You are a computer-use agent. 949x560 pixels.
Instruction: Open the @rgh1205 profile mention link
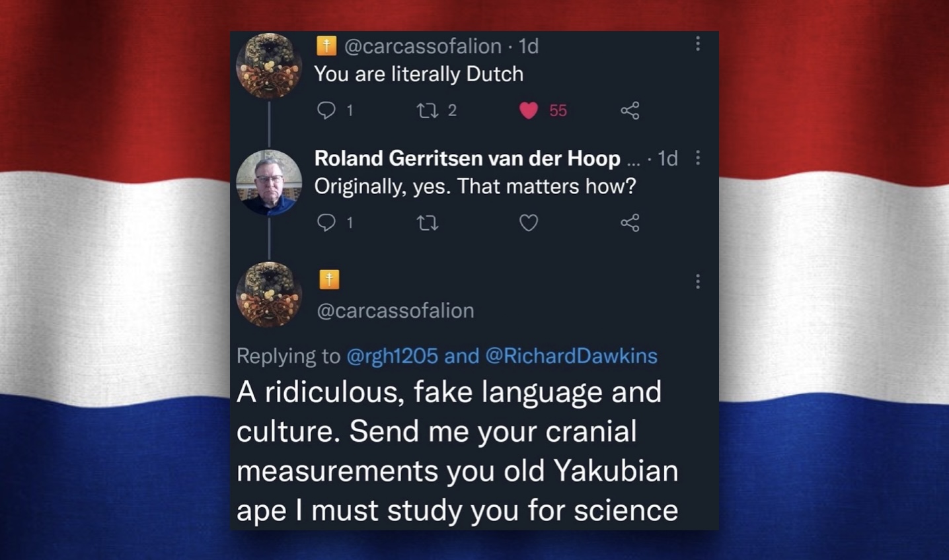coord(392,356)
